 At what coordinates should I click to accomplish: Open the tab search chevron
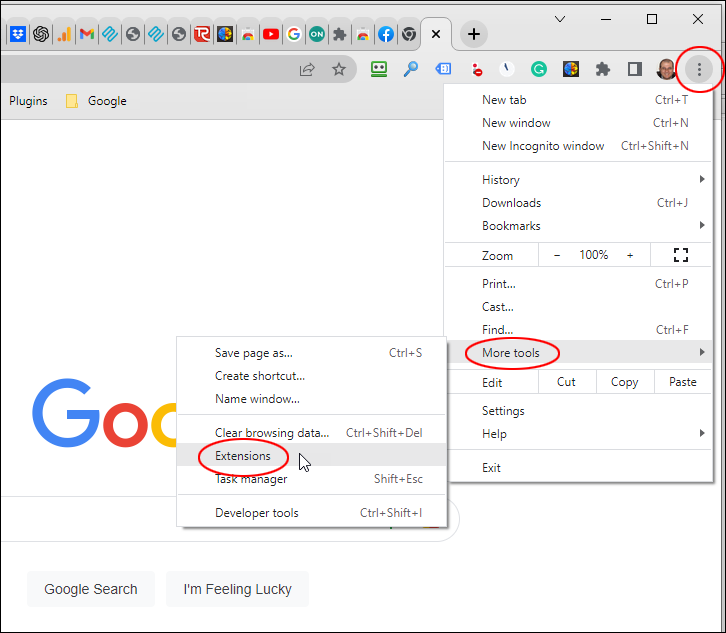(x=560, y=19)
